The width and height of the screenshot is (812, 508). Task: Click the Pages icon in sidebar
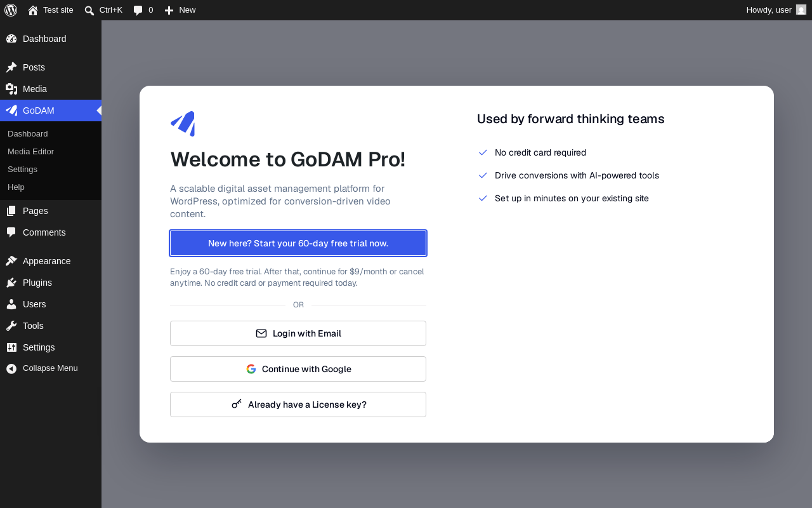click(x=11, y=211)
